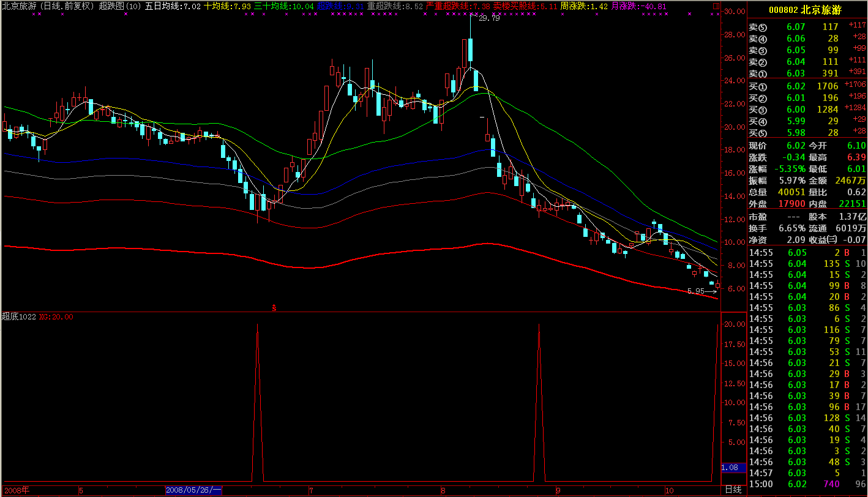Click the 收益 value -0.07

[855, 240]
